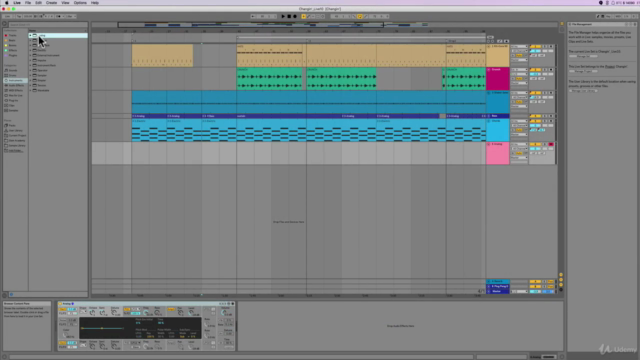The height and width of the screenshot is (360, 640).
Task: Click the Tap tempo button
Action: [19, 16]
